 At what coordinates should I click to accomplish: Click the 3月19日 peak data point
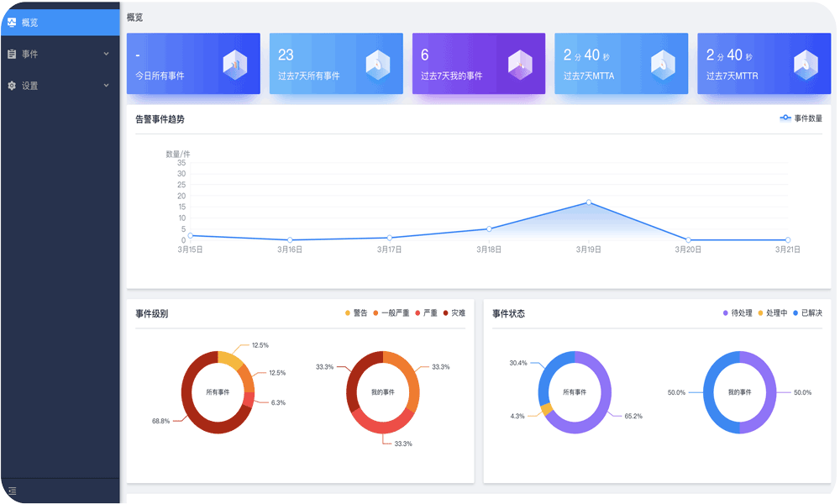[588, 202]
